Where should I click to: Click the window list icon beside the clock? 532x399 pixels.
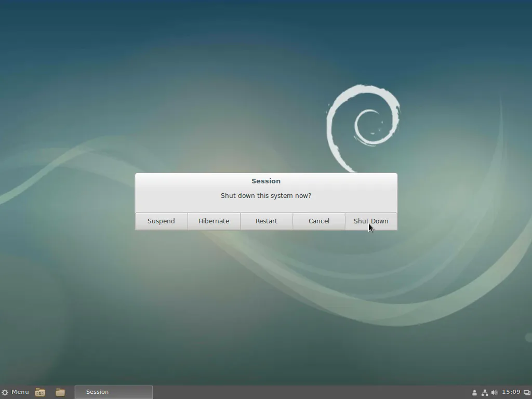pos(527,393)
